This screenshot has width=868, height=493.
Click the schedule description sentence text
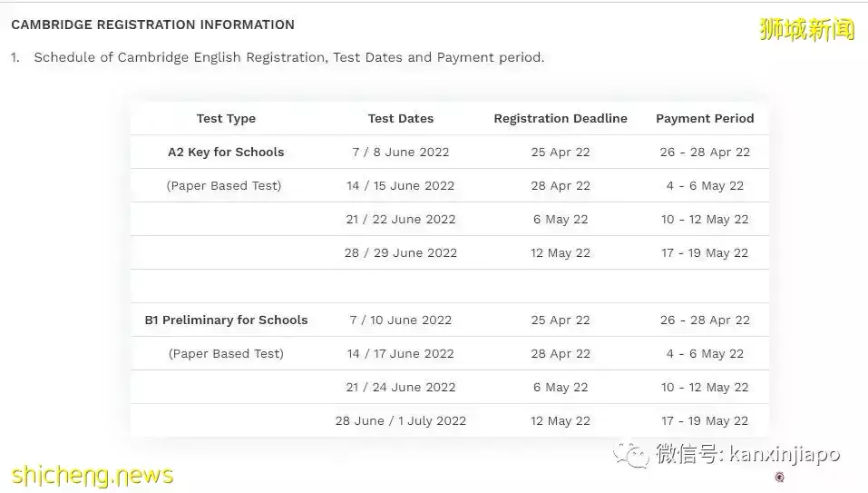288,57
